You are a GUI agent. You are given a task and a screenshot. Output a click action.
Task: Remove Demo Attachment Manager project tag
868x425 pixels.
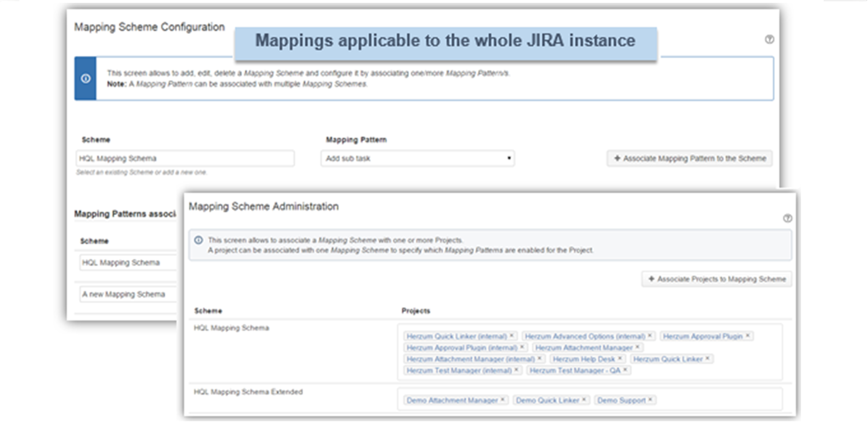pyautogui.click(x=502, y=400)
